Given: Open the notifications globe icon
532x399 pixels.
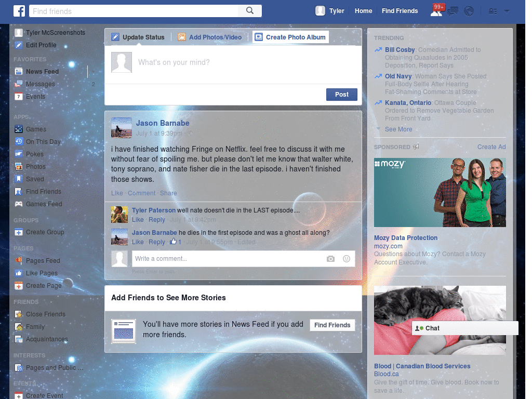Looking at the screenshot, I should point(469,11).
